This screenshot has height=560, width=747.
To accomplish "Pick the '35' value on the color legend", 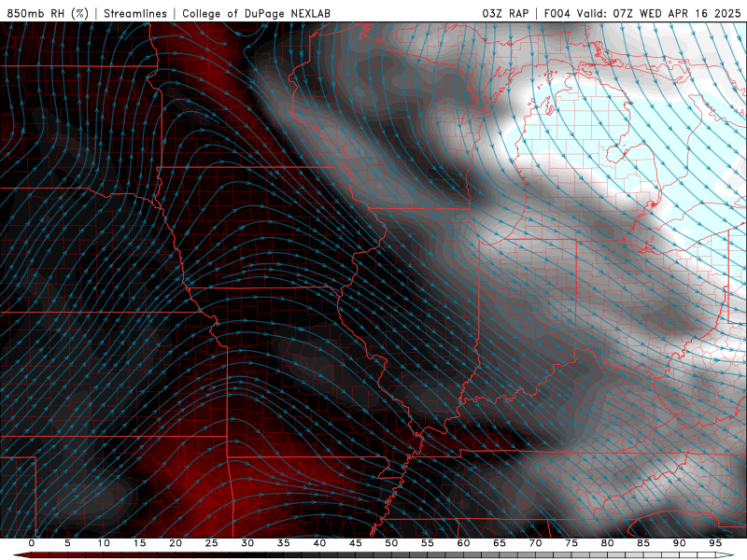I will 284,543.
